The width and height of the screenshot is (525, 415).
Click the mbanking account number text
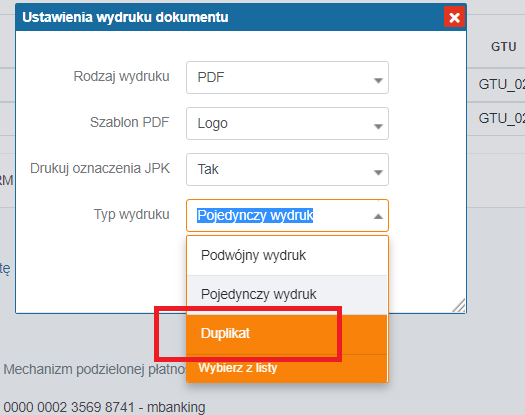(x=104, y=408)
